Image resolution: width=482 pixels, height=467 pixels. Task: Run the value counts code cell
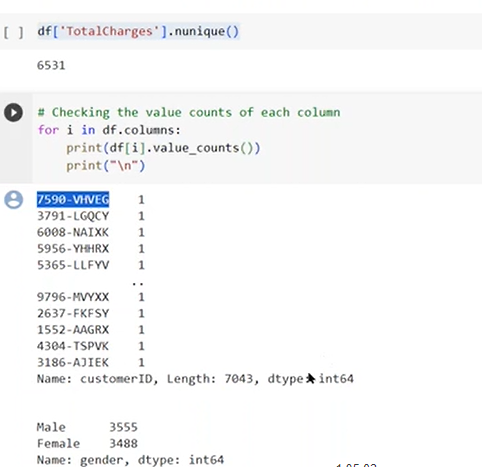point(13,112)
